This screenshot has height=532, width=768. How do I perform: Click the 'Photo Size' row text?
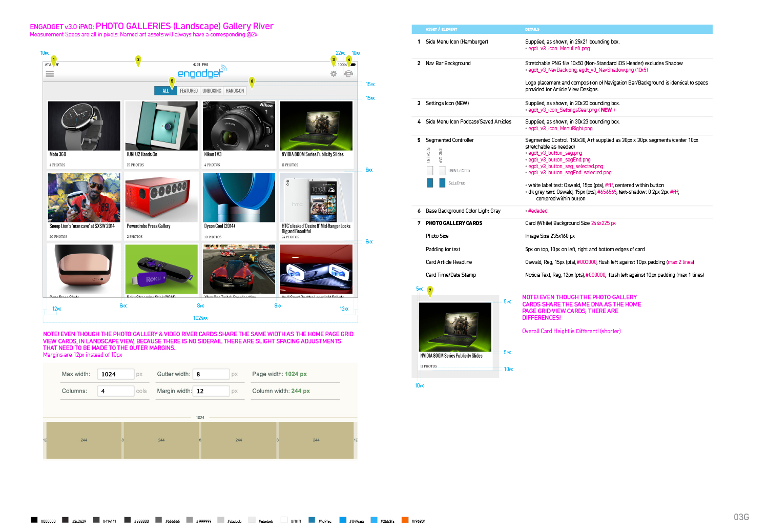click(x=437, y=236)
